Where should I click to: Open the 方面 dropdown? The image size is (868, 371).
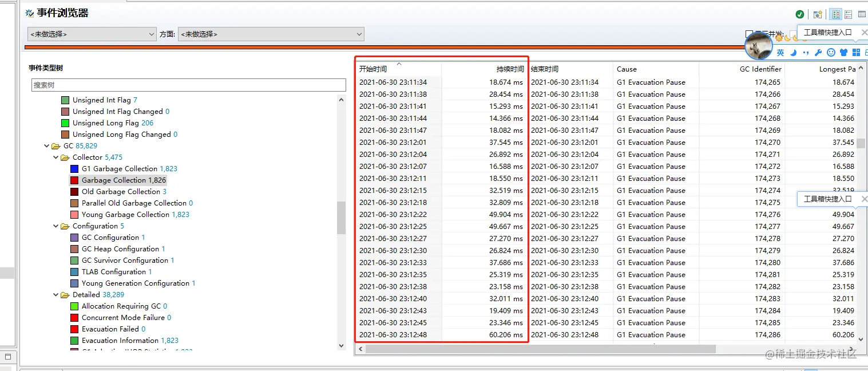point(271,34)
